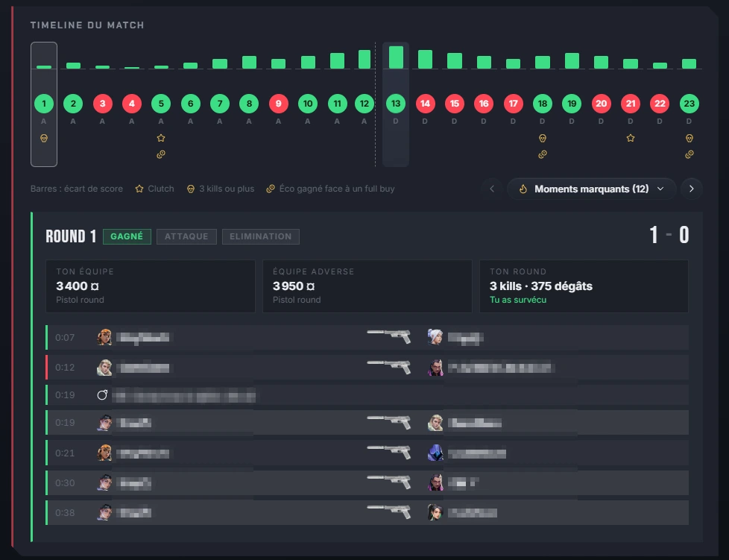Select red round 16 marker
This screenshot has width=729, height=560.
coord(484,103)
